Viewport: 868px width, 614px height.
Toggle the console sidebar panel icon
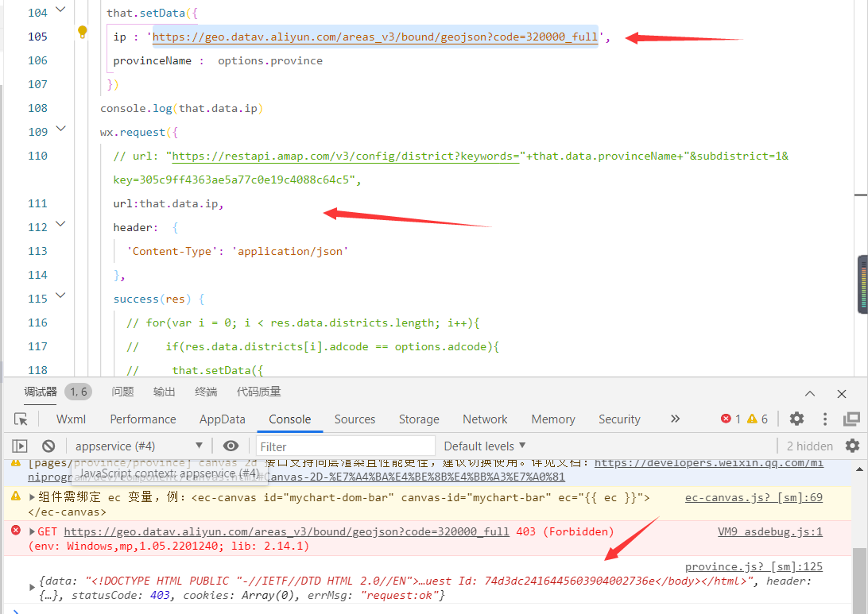pos(19,446)
